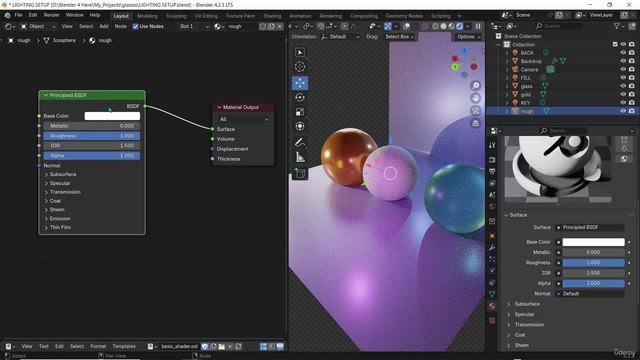Open Templates menu in text editor
The height and width of the screenshot is (360, 640).
point(124,347)
